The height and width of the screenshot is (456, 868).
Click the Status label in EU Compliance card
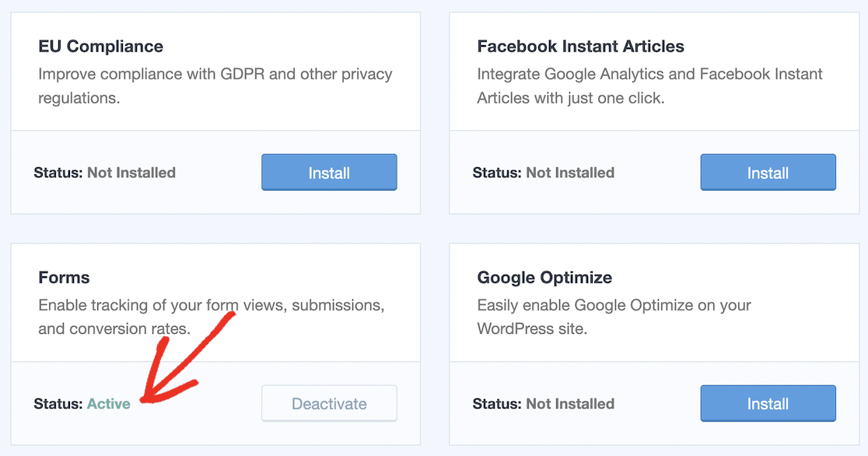pyautogui.click(x=58, y=172)
